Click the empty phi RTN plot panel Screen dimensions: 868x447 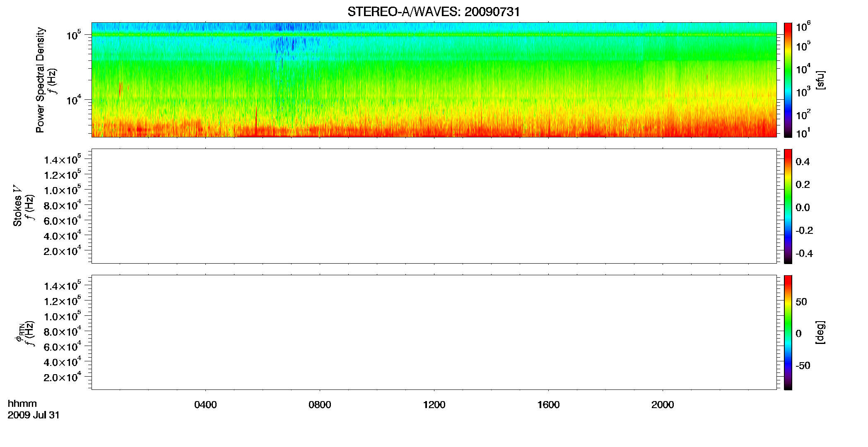(x=434, y=332)
